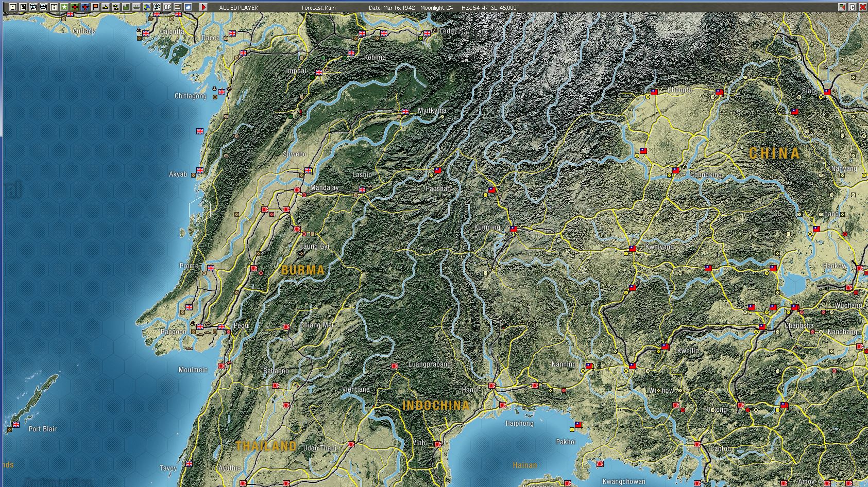
Task: Click the orange flag toolbar icon
Action: point(95,7)
